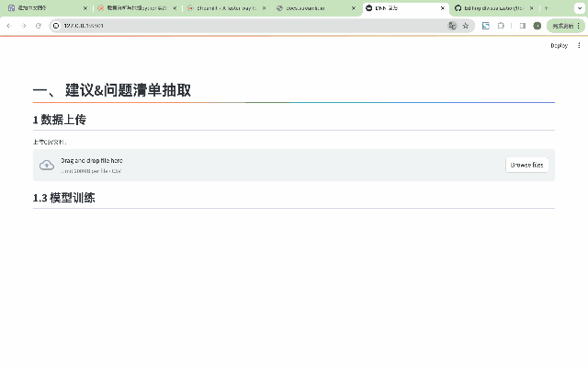Click the browser forward arrow

(24, 26)
